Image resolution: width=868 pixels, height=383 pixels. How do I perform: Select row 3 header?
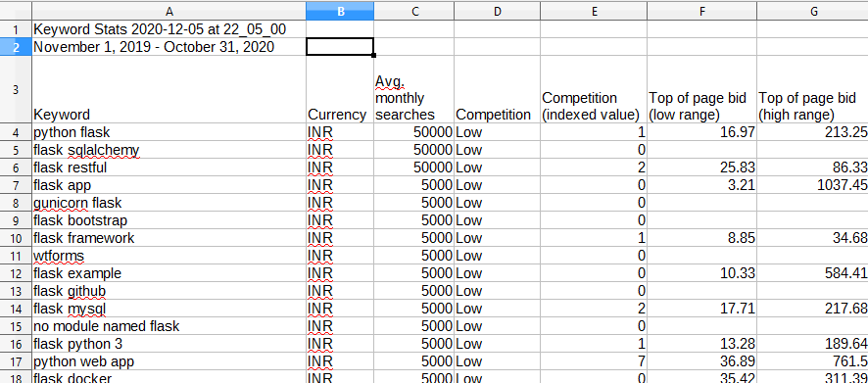tap(16, 90)
